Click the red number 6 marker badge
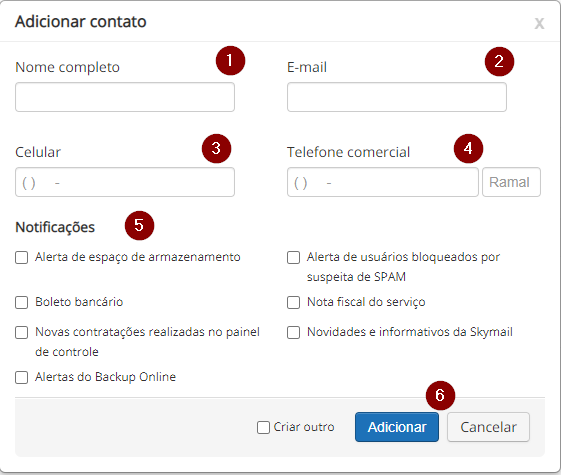The image size is (561, 475). pyautogui.click(x=440, y=396)
